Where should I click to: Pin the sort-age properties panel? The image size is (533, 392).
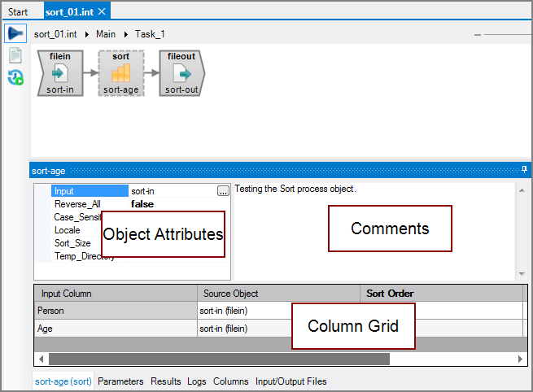[525, 171]
